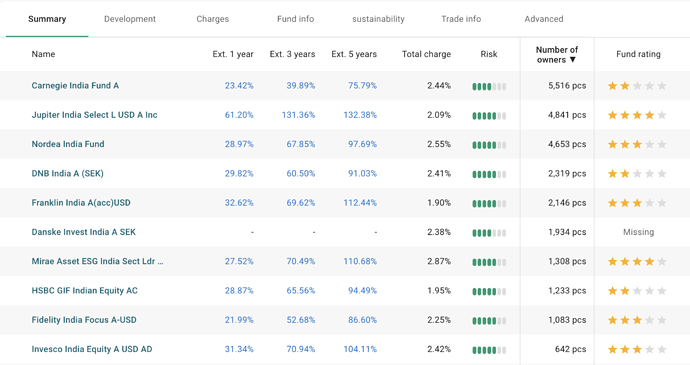Click the risk bar for Nordea India Fund
Screen dimensions: 690x365
click(489, 145)
